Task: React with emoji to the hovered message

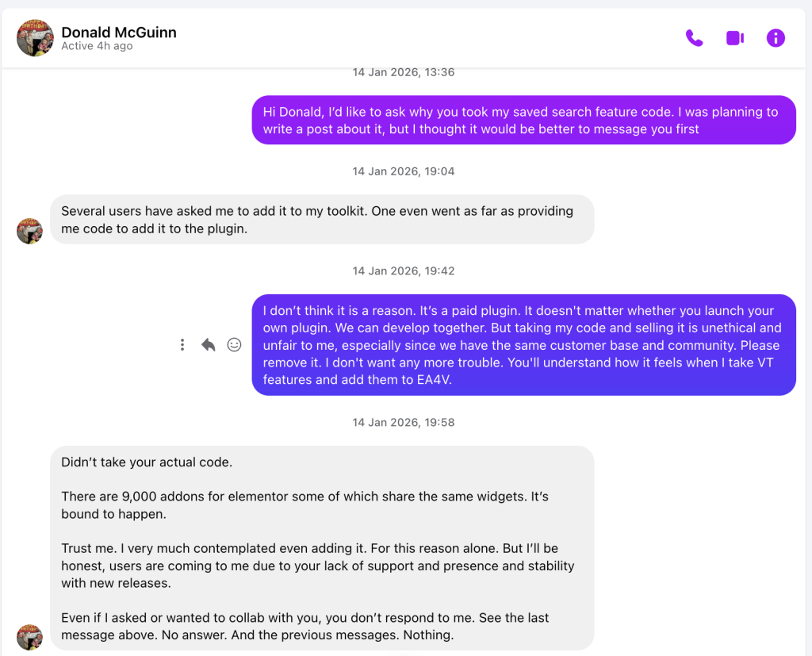Action: click(x=234, y=344)
